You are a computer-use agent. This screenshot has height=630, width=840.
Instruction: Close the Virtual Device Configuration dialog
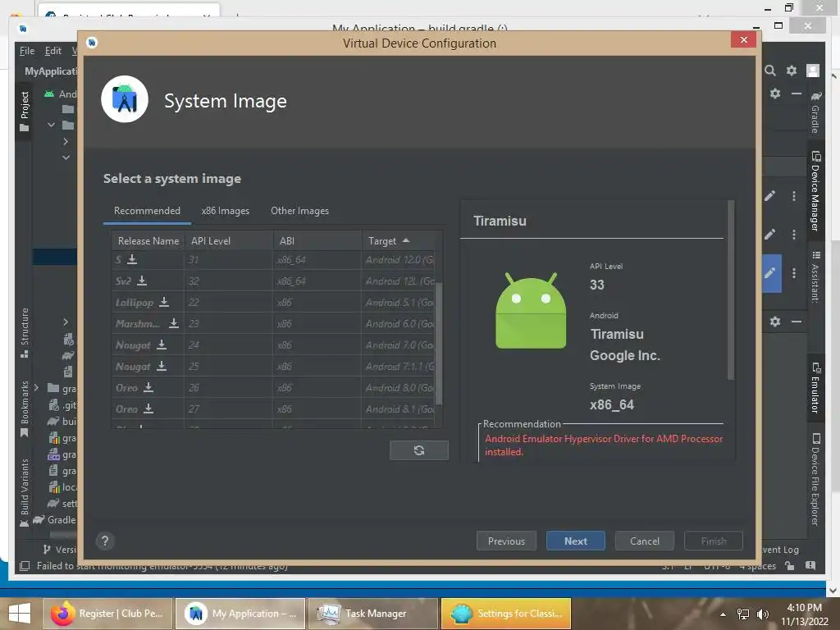(743, 39)
